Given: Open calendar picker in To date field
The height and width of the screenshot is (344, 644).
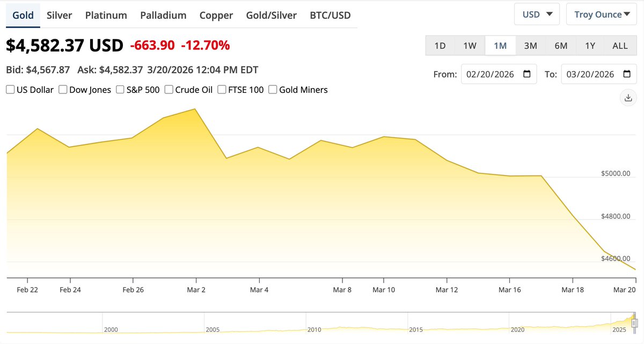Looking at the screenshot, I should (626, 74).
